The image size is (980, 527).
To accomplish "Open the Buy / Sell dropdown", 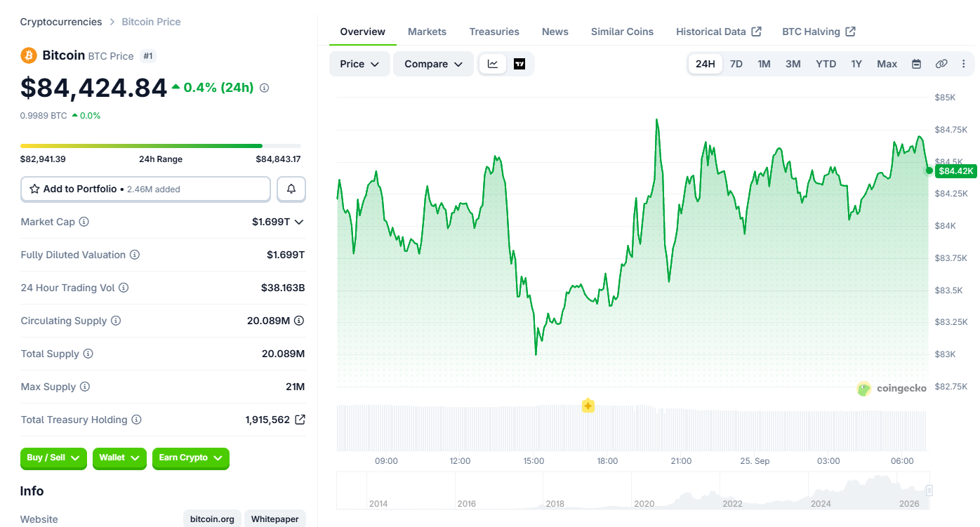I will pos(53,458).
